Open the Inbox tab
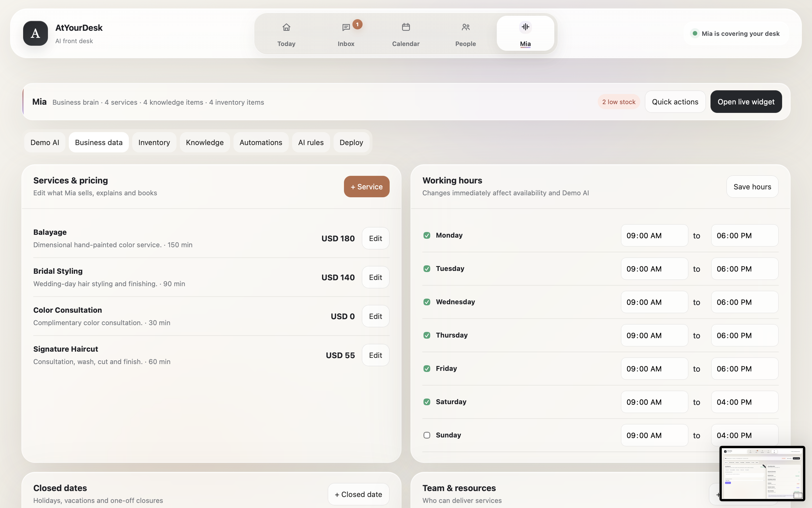Viewport: 812px width, 508px height. pyautogui.click(x=346, y=33)
